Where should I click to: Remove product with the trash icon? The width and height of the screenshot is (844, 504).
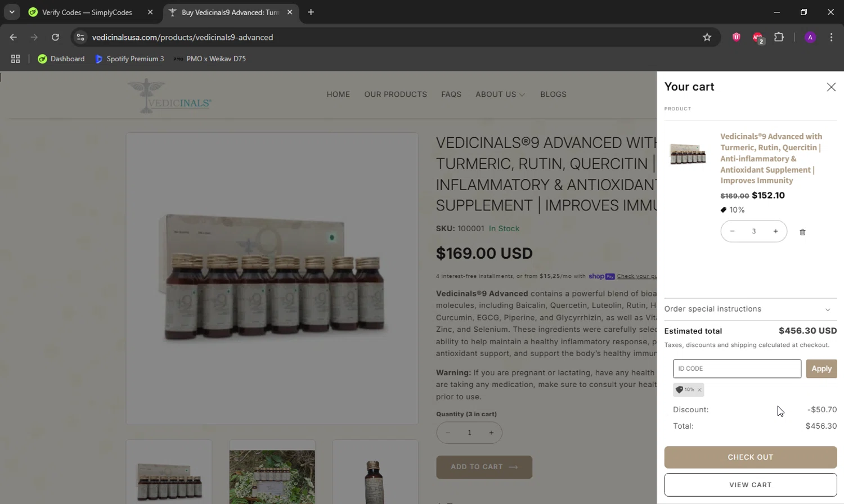pos(802,232)
